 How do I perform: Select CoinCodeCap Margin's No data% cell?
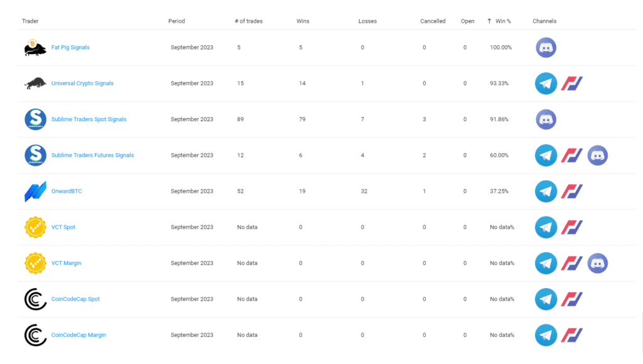502,335
